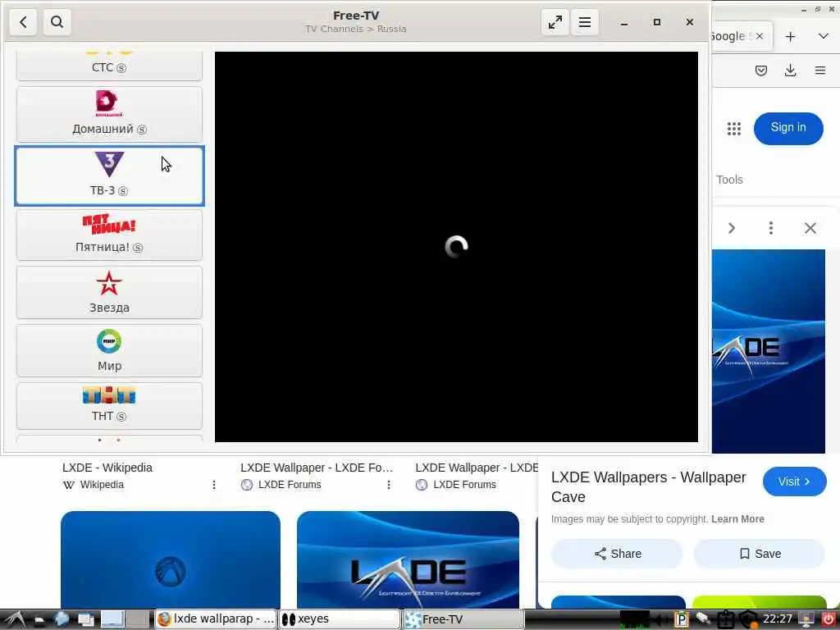This screenshot has width=840, height=630.
Task: Close the Google search tab in Firefox
Action: [759, 36]
